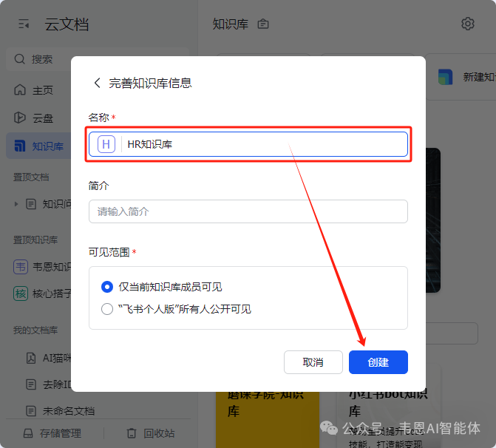Click the doc icon beside 去除
The image size is (496, 448).
(x=31, y=384)
